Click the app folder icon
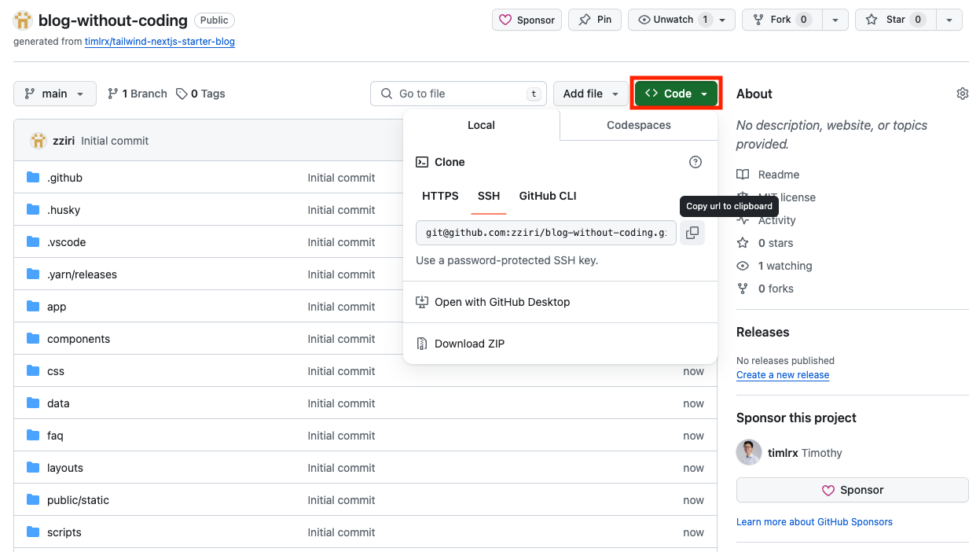 [33, 307]
